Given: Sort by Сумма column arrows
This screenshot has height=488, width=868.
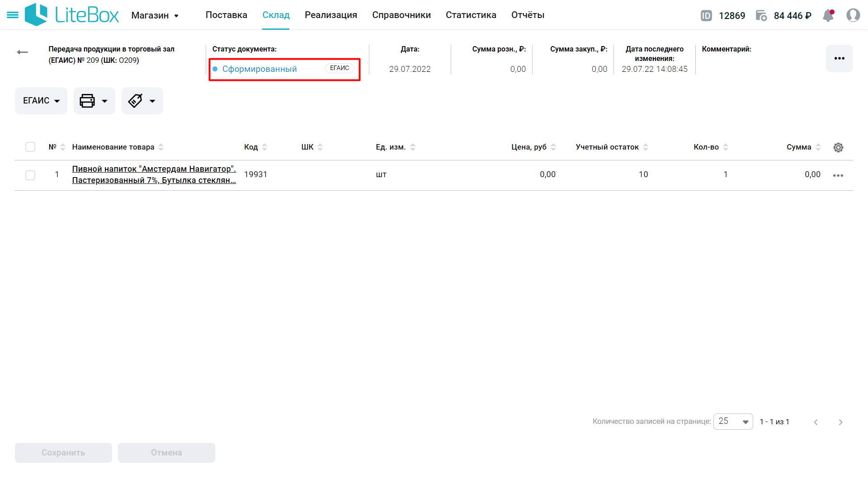Looking at the screenshot, I should [x=818, y=147].
